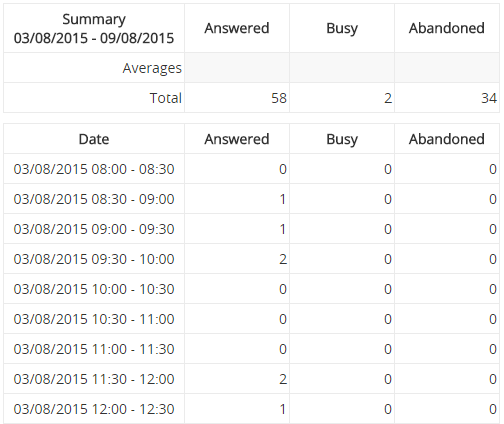This screenshot has height=424, width=504.
Task: Click the 03/08/2015 10:00 - 10:30 row
Action: tap(252, 289)
